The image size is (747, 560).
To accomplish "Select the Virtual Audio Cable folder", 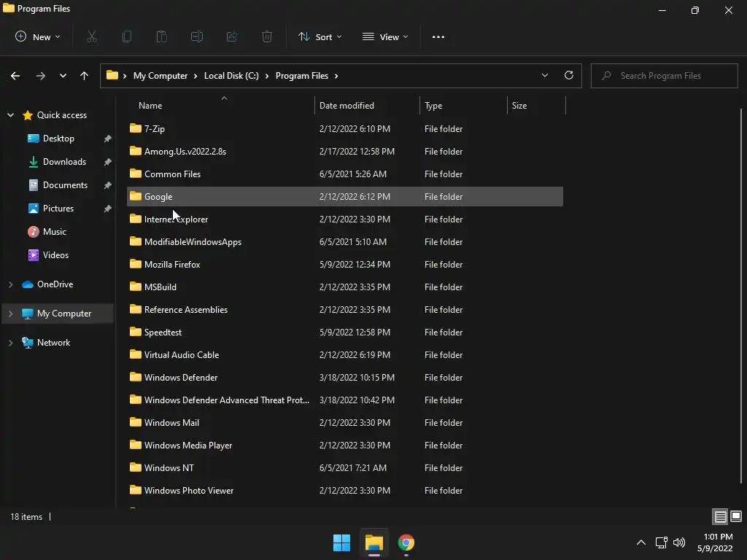I will point(345,355).
